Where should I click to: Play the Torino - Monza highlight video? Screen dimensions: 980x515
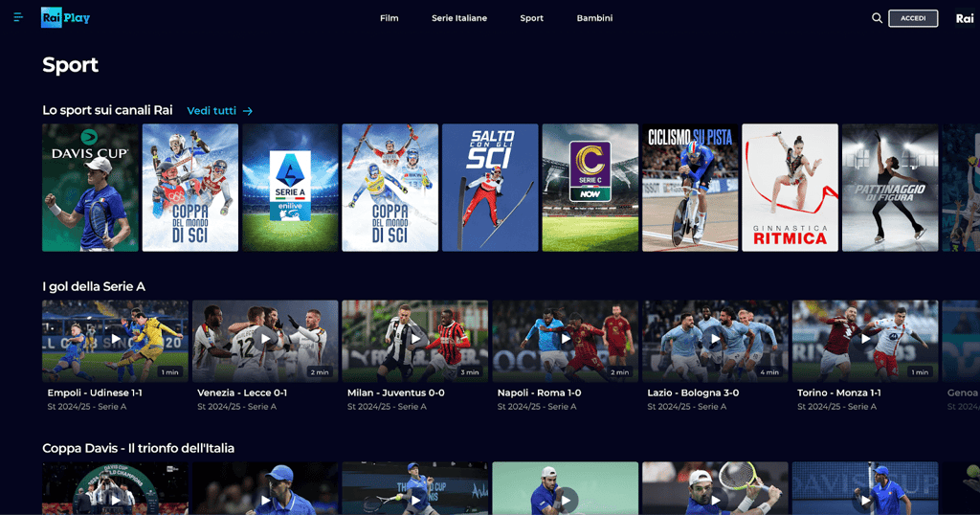pyautogui.click(x=865, y=340)
